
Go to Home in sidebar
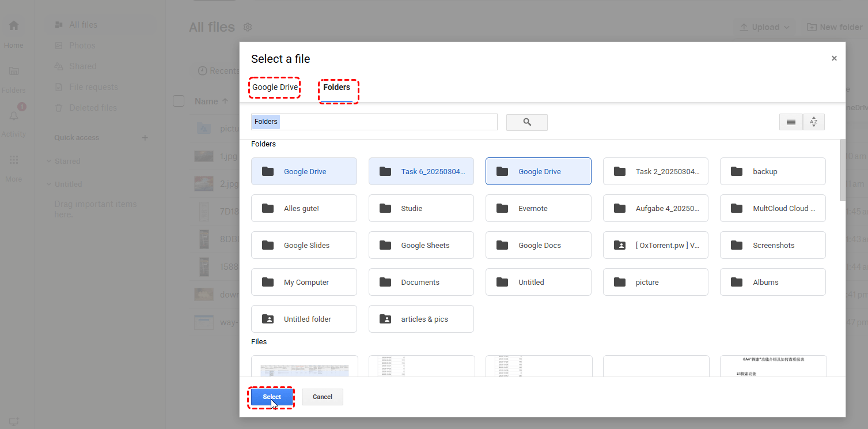tap(14, 26)
